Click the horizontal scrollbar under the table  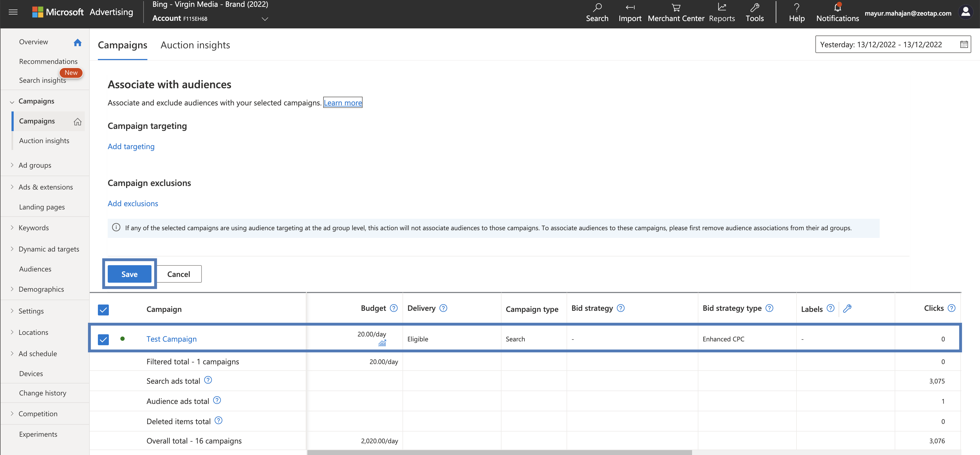click(499, 452)
